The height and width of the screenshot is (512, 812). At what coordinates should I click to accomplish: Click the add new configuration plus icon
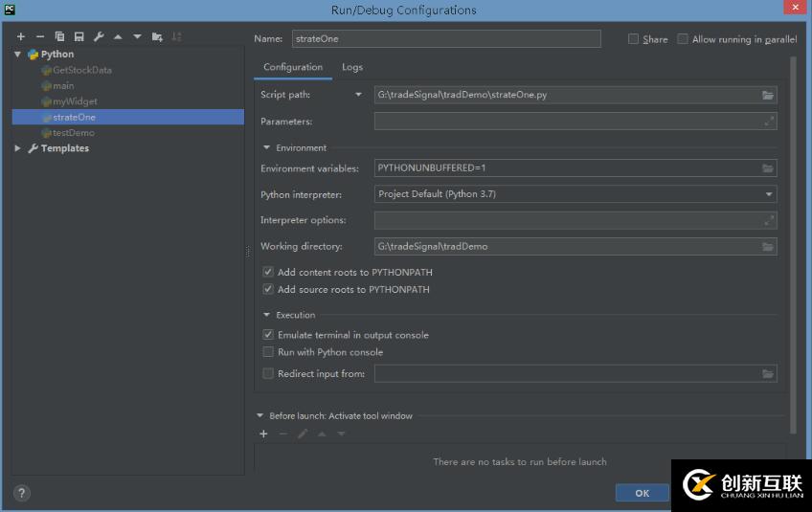(20, 36)
